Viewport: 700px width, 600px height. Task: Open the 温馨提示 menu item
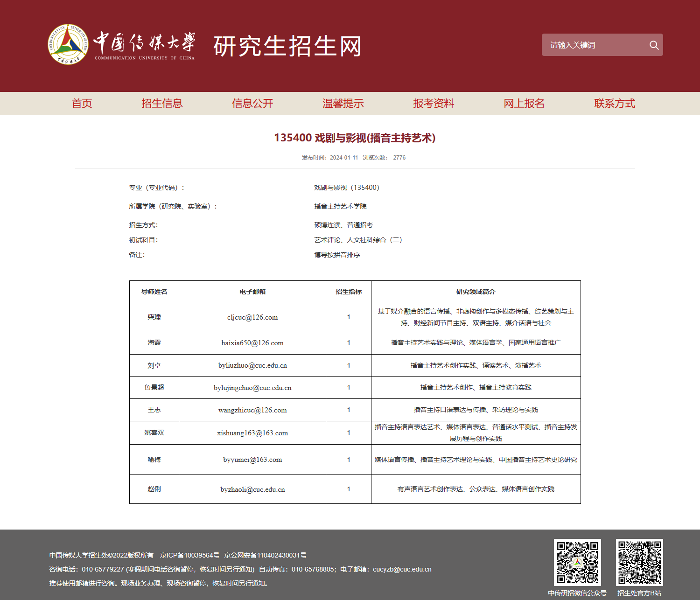[x=343, y=104]
